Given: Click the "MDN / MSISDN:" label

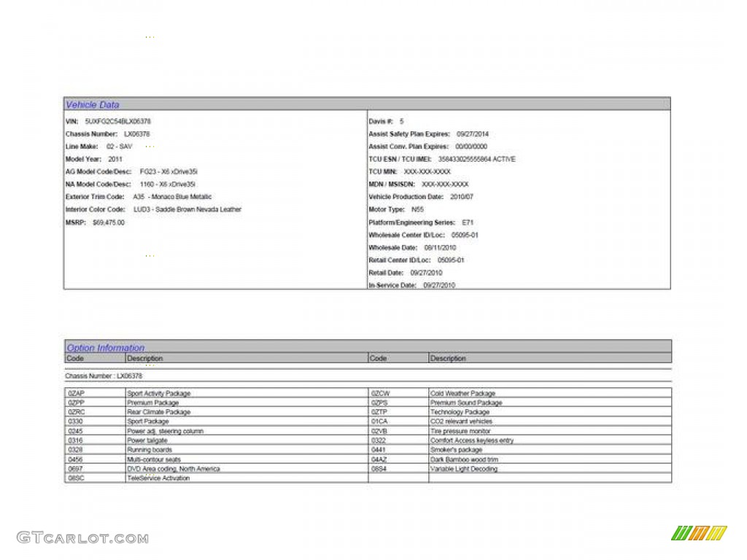Looking at the screenshot, I should click(x=392, y=184).
